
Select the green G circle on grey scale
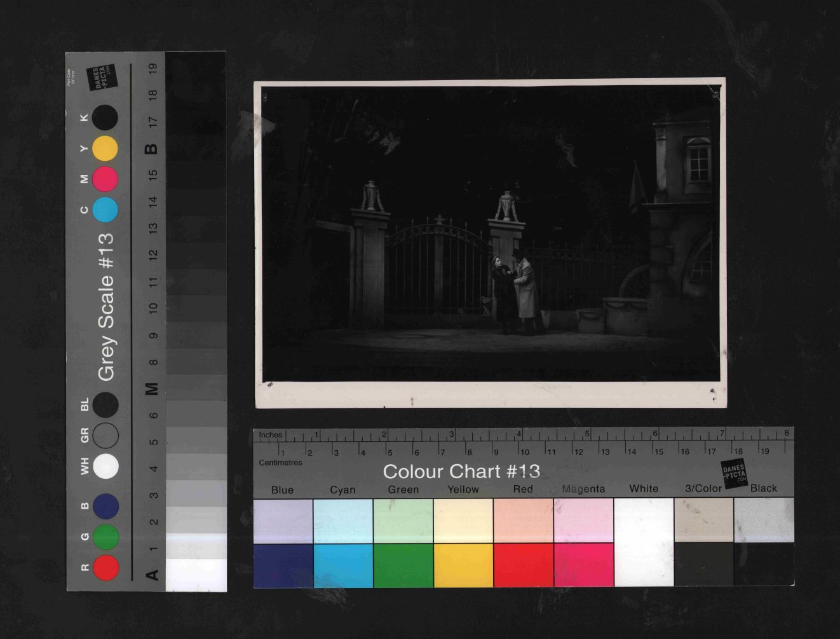click(x=105, y=537)
